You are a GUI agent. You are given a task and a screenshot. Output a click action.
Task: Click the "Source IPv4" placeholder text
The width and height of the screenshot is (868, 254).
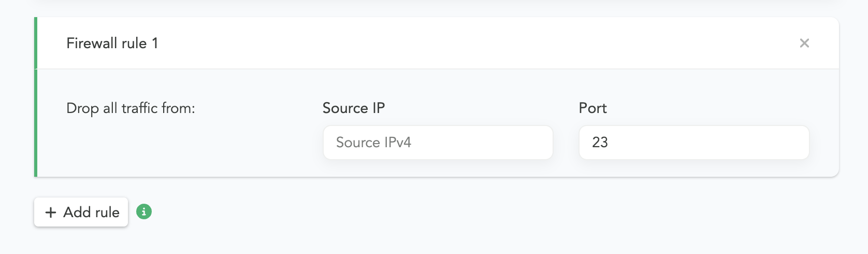[373, 143]
